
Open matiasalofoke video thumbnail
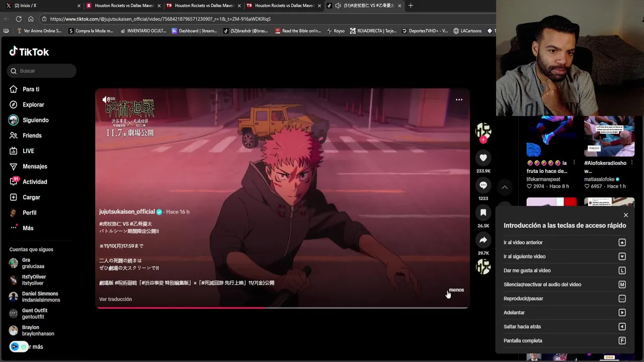pos(609,136)
